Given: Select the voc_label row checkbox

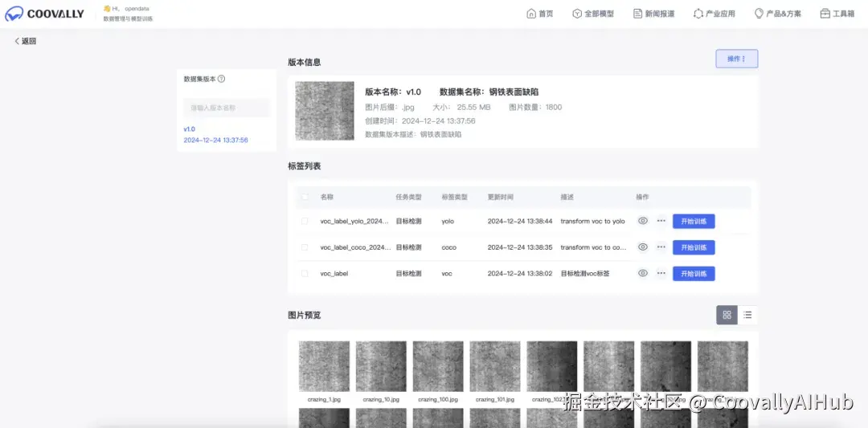Looking at the screenshot, I should tap(305, 273).
